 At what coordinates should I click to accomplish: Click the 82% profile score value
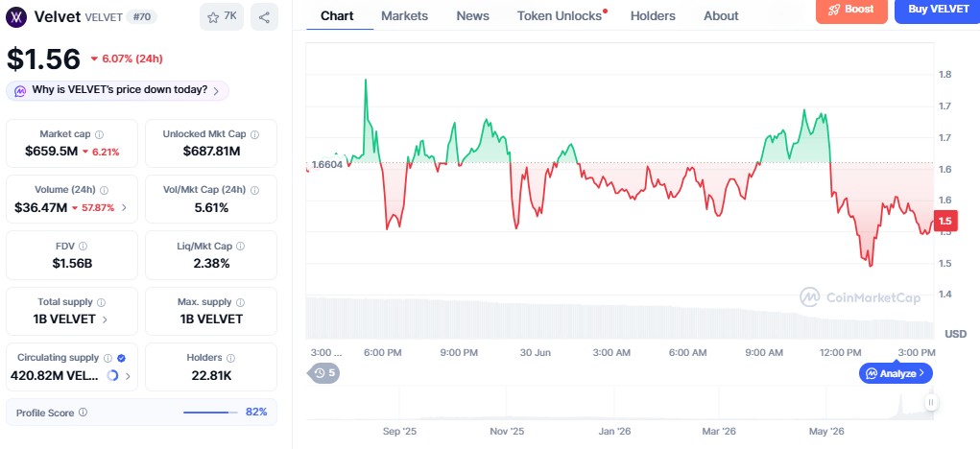(x=256, y=413)
